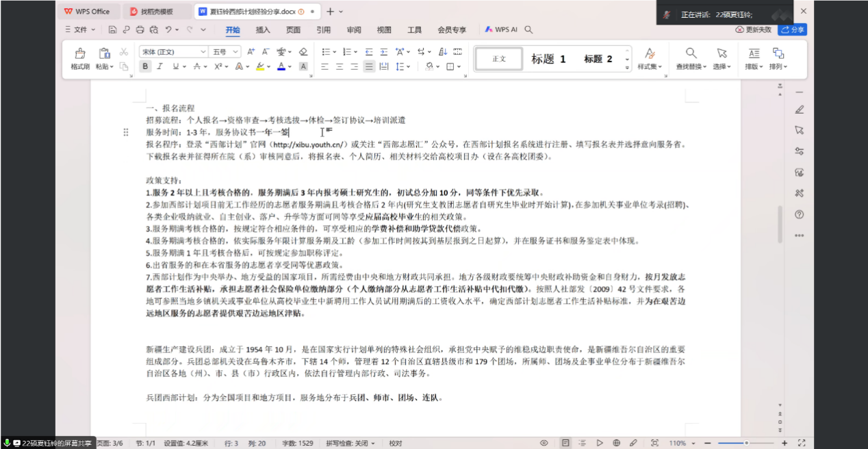Apply the 标题 1 heading style
Image resolution: width=868 pixels, height=449 pixels.
[x=548, y=59]
